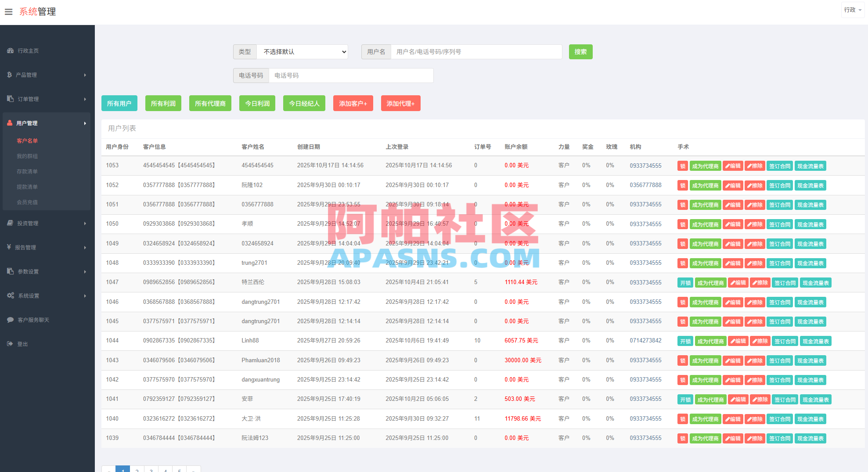Click the 客户服务聊天 chat bubble icon

click(x=11, y=320)
